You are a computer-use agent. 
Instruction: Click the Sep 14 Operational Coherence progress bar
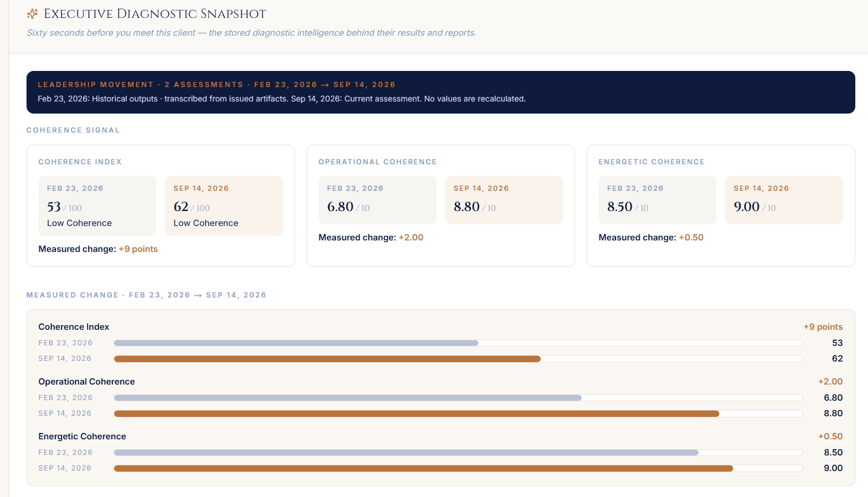pos(458,413)
